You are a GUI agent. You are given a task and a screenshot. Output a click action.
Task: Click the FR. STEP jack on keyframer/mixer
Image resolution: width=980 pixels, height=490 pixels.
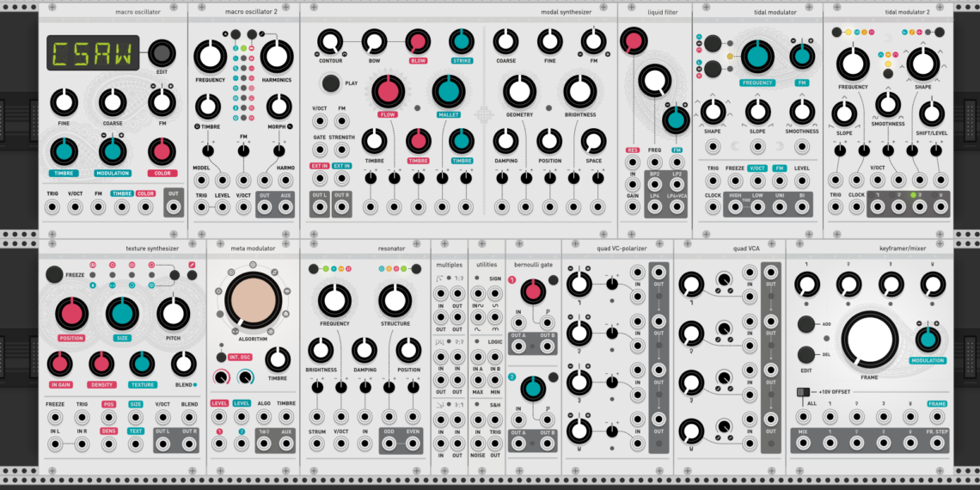click(x=937, y=444)
